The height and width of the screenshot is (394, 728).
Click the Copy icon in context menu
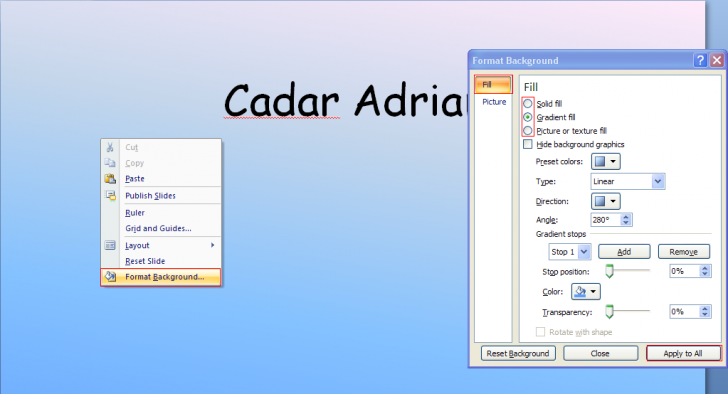click(x=110, y=163)
